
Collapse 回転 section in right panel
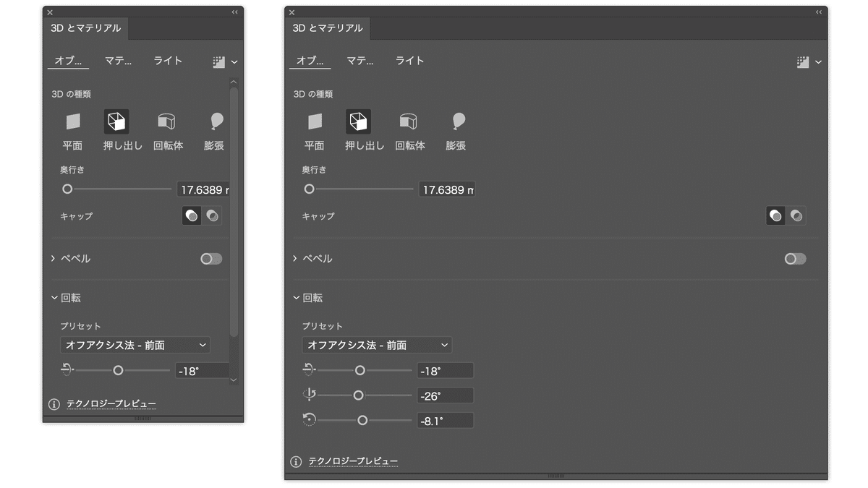click(x=295, y=297)
